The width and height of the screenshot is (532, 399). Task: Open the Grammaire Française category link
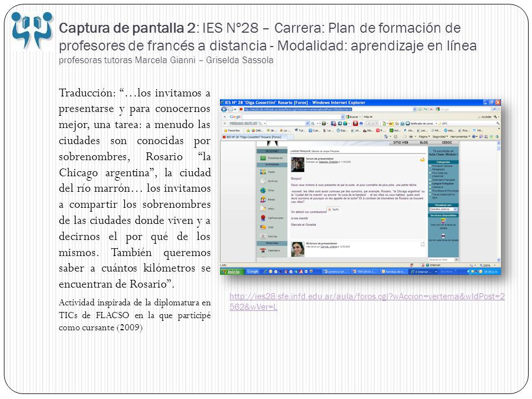(x=443, y=180)
